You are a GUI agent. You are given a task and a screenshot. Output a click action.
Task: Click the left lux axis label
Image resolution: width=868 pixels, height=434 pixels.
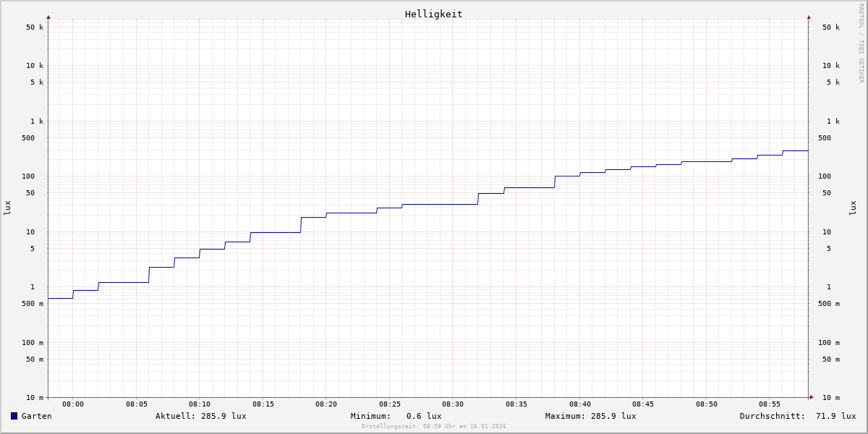7,208
